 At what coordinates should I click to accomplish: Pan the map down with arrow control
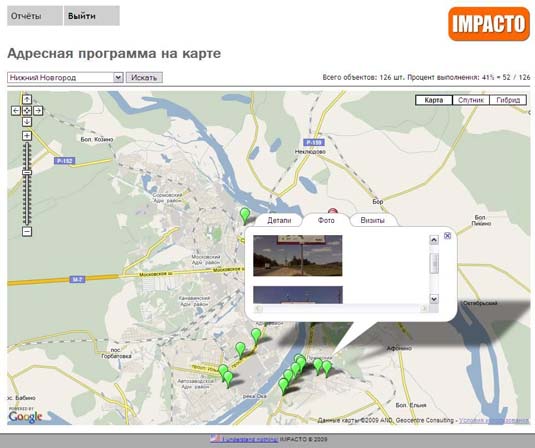pos(27,122)
